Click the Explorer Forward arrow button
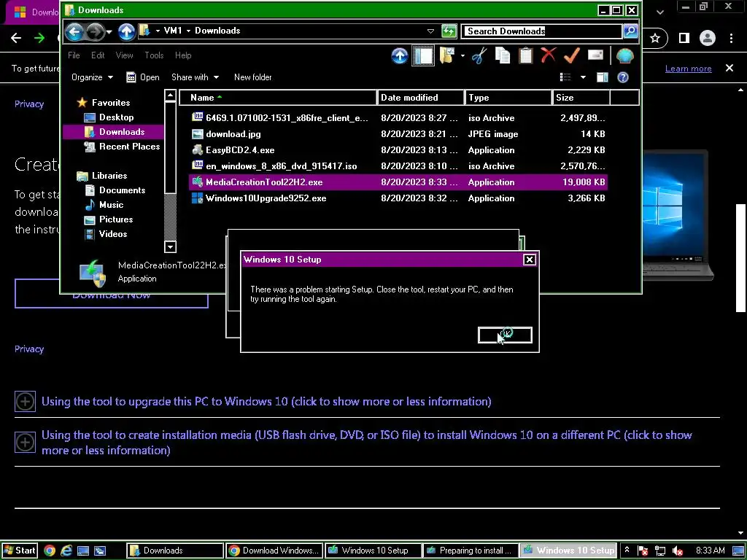Image resolution: width=747 pixels, height=560 pixels. (96, 32)
